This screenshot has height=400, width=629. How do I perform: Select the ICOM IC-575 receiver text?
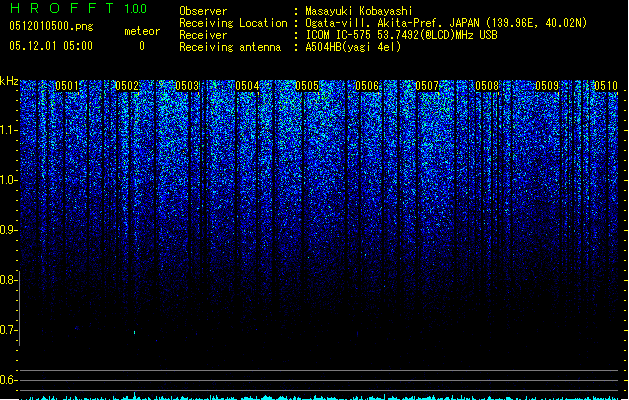[402, 35]
